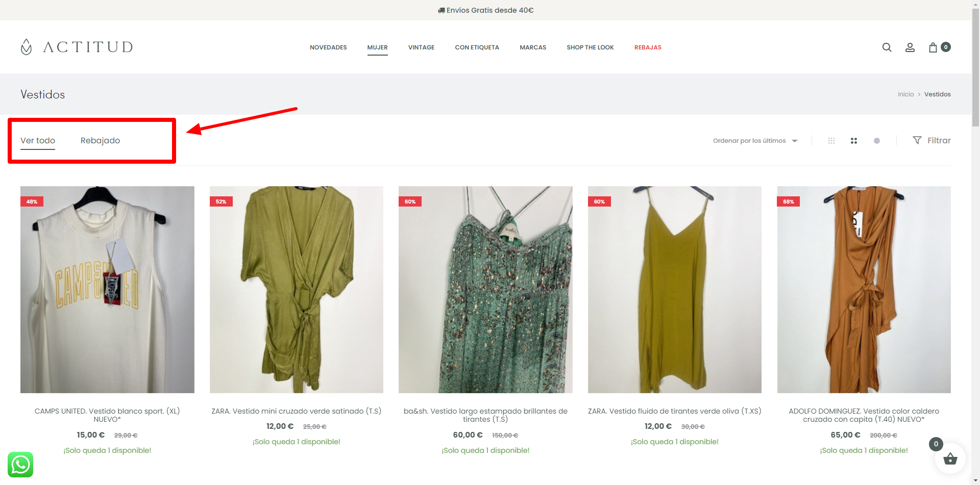Click the 68% discount badge
Viewport: 980px width, 485px height.
tap(789, 201)
